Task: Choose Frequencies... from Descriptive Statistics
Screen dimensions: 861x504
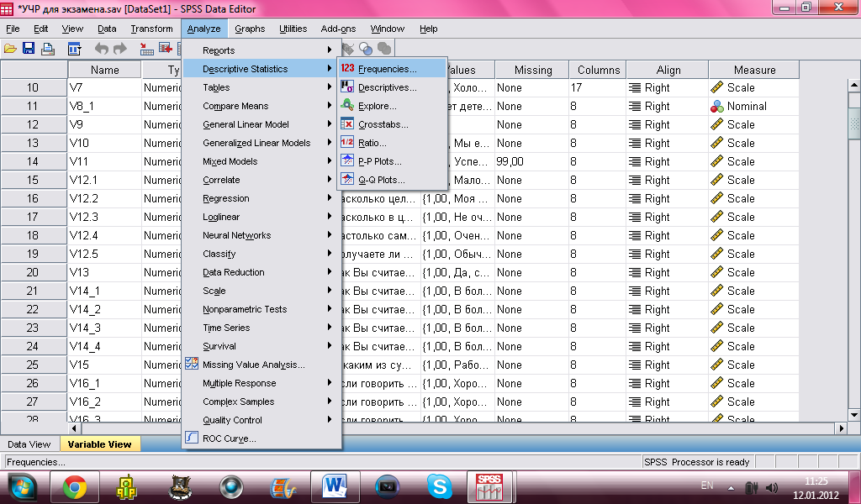Action: pos(392,69)
